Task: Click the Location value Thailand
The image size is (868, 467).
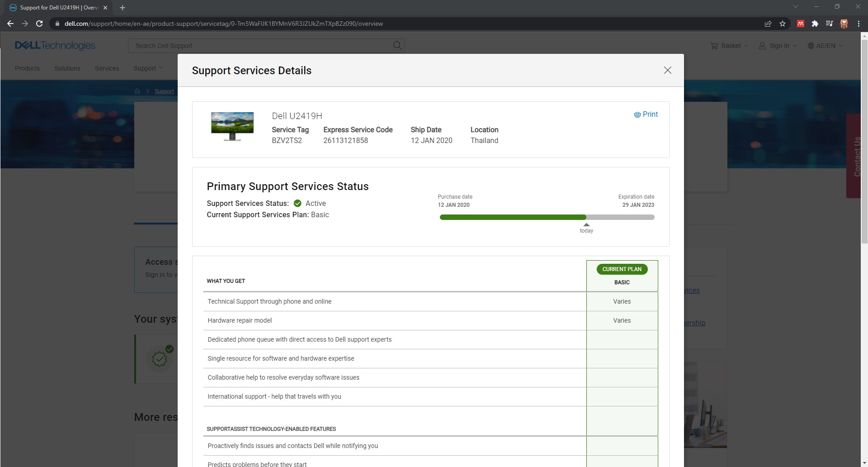Action: pyautogui.click(x=484, y=140)
